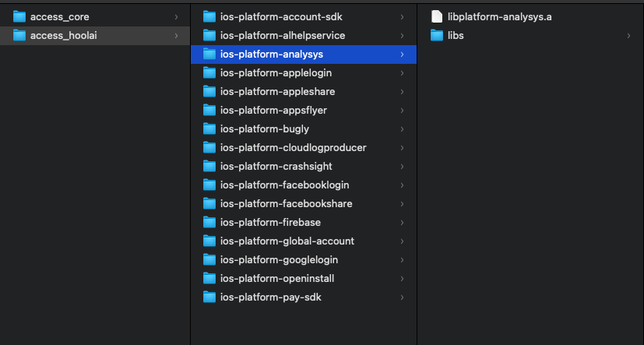Screen dimensions: 644x345
Task: Expand the chevron beside libs folder
Action: coord(628,36)
